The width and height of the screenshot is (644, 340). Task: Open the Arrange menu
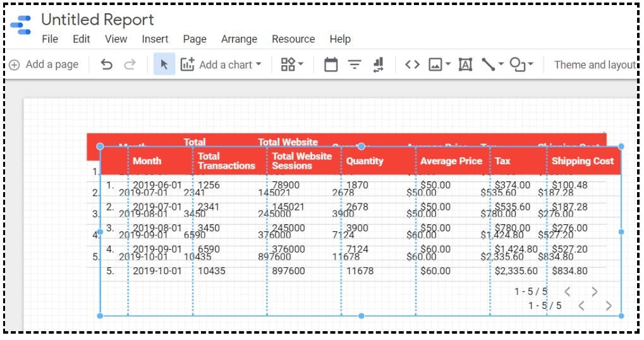239,39
